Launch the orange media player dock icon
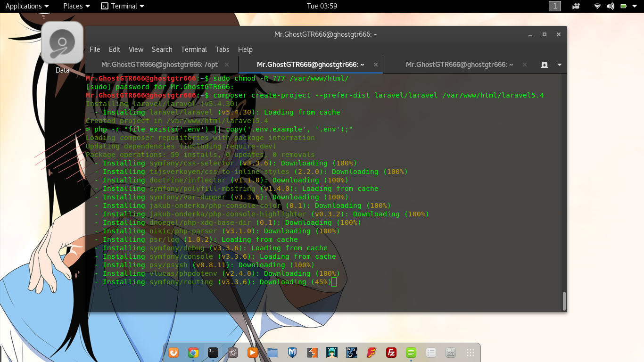Viewport: 644px width, 362px height. point(253,352)
